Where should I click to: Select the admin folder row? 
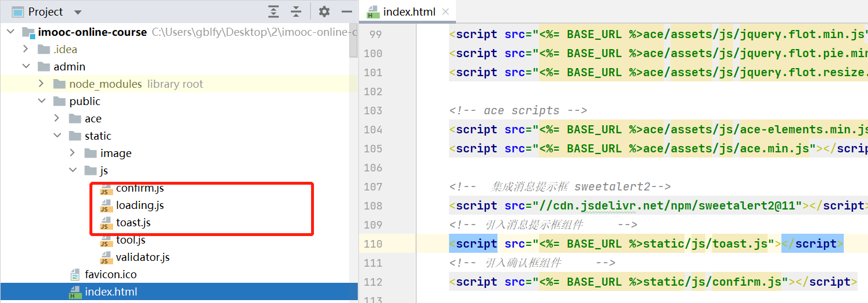point(69,66)
